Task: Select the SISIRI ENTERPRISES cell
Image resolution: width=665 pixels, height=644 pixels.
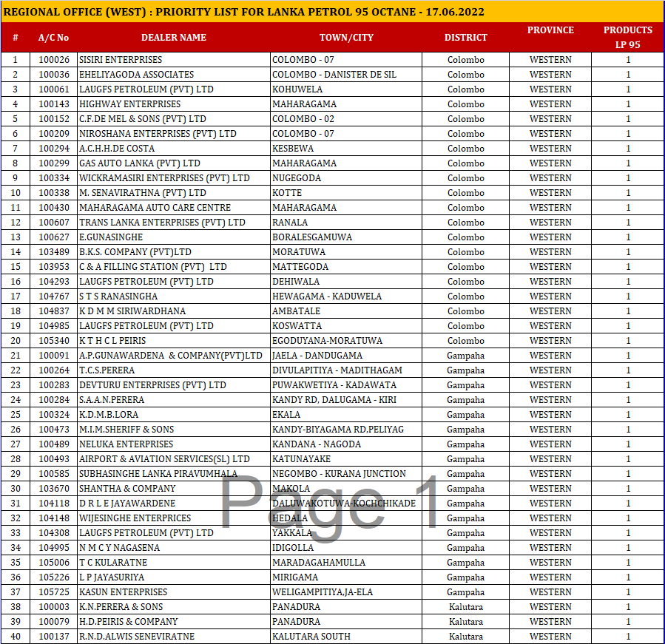Action: pyautogui.click(x=173, y=60)
